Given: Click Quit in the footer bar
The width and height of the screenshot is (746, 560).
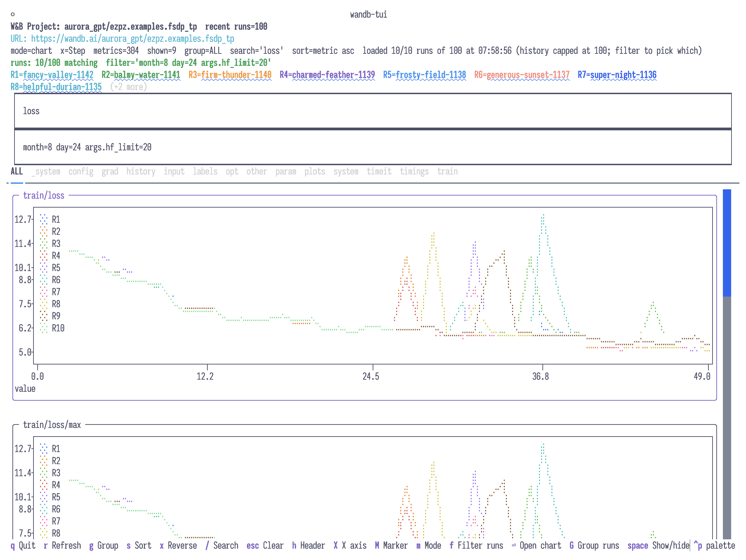Looking at the screenshot, I should click(x=23, y=546).
